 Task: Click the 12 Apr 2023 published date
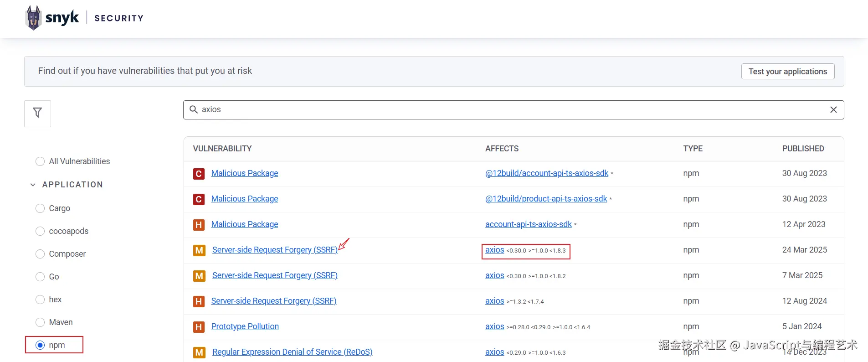pos(804,224)
